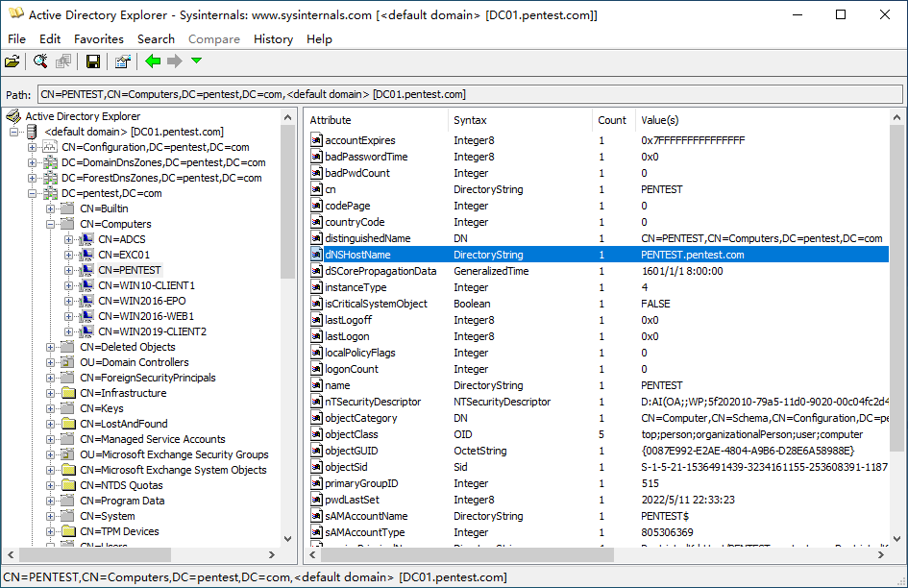Screen dimensions: 908x588
Task: Click the folder icon for CN=LostAndFound
Action: click(x=68, y=424)
